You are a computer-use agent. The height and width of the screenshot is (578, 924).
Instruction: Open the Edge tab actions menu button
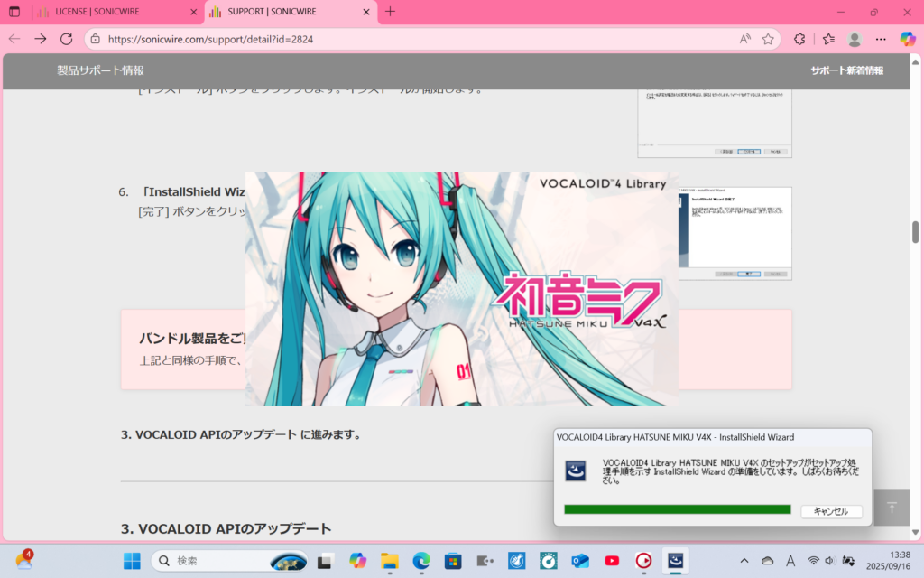click(14, 12)
